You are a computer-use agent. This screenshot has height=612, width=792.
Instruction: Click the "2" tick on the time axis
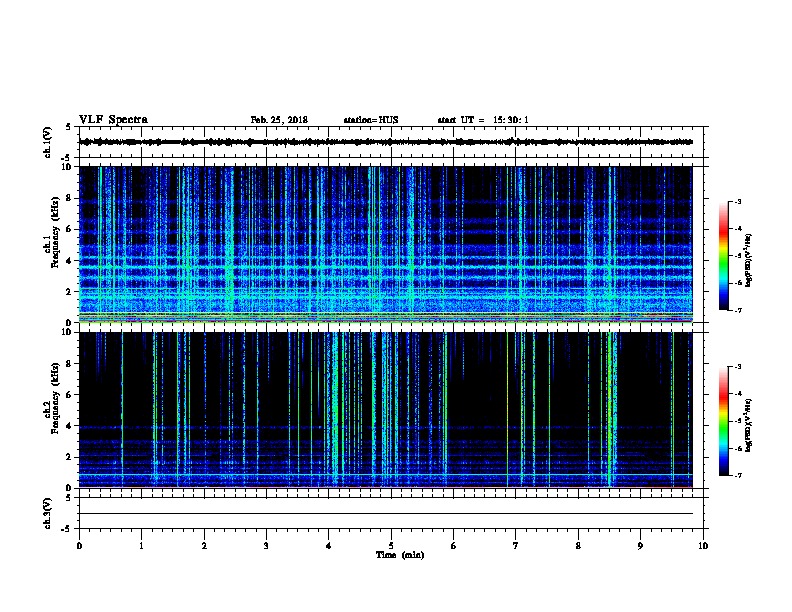[x=204, y=546]
